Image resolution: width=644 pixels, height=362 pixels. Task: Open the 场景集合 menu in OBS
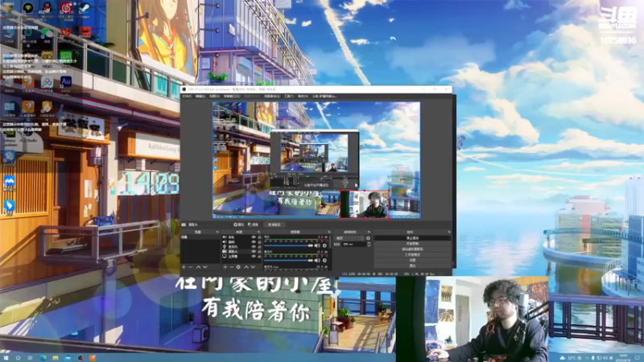(272, 96)
